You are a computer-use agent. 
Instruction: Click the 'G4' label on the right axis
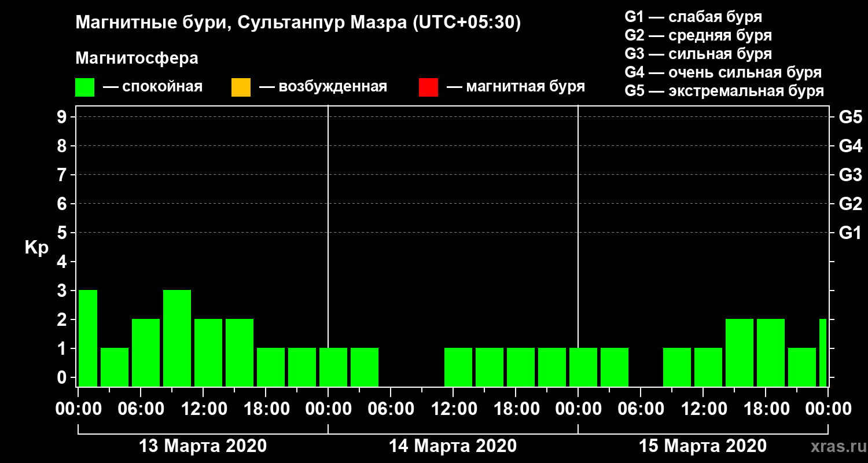coord(850,146)
